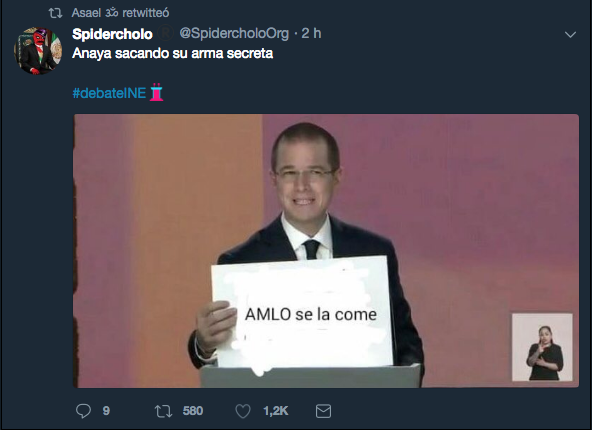Open the 2 h timestamp link
The image size is (592, 430).
click(x=311, y=34)
